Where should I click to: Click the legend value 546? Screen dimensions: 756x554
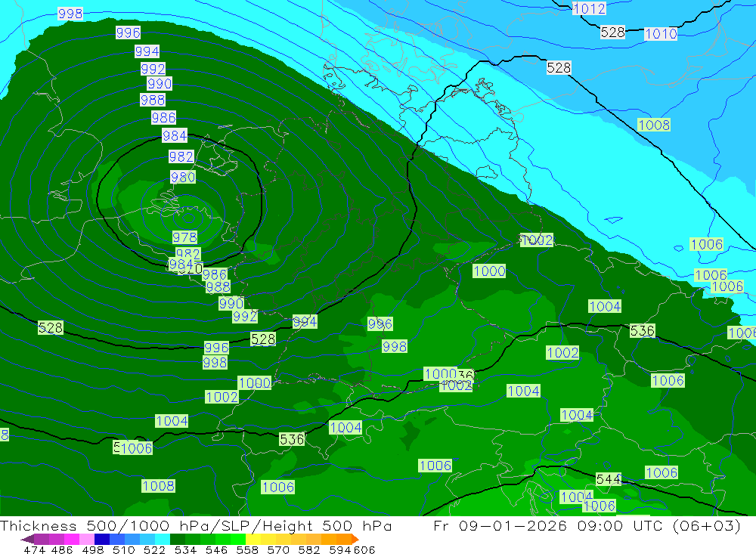click(216, 549)
